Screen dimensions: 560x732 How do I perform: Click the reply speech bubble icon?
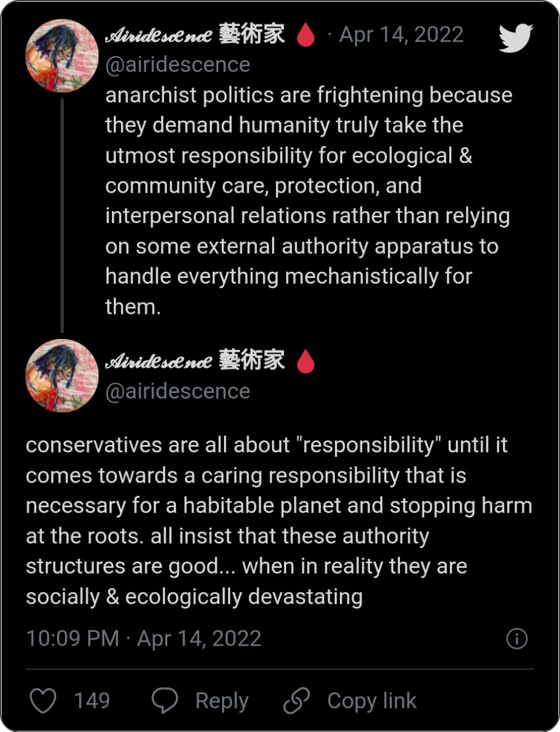click(165, 701)
